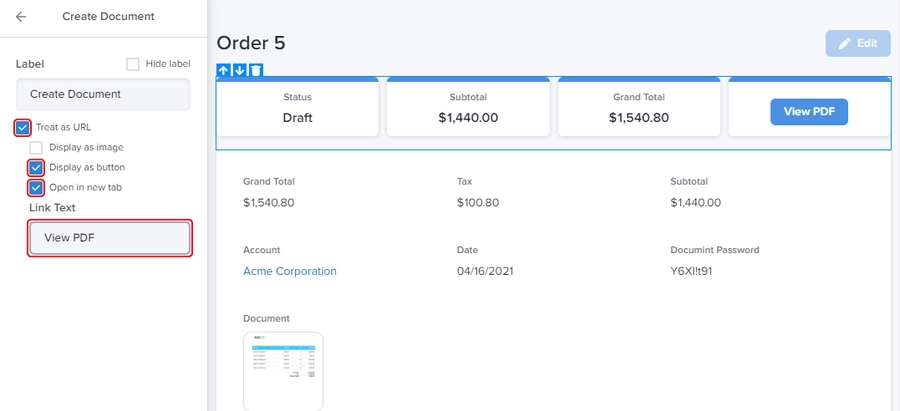Disable Open in new tab checkbox
900x411 pixels.
pyautogui.click(x=36, y=187)
